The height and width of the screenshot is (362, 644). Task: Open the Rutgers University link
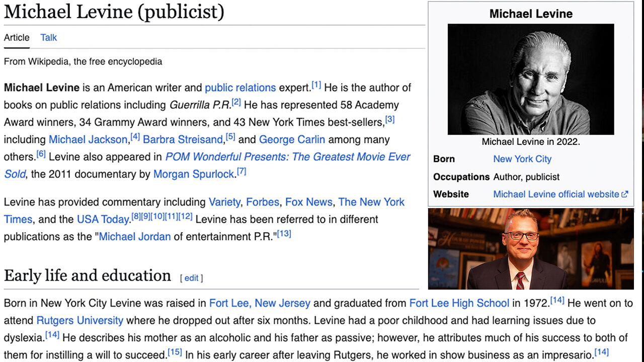tap(79, 320)
